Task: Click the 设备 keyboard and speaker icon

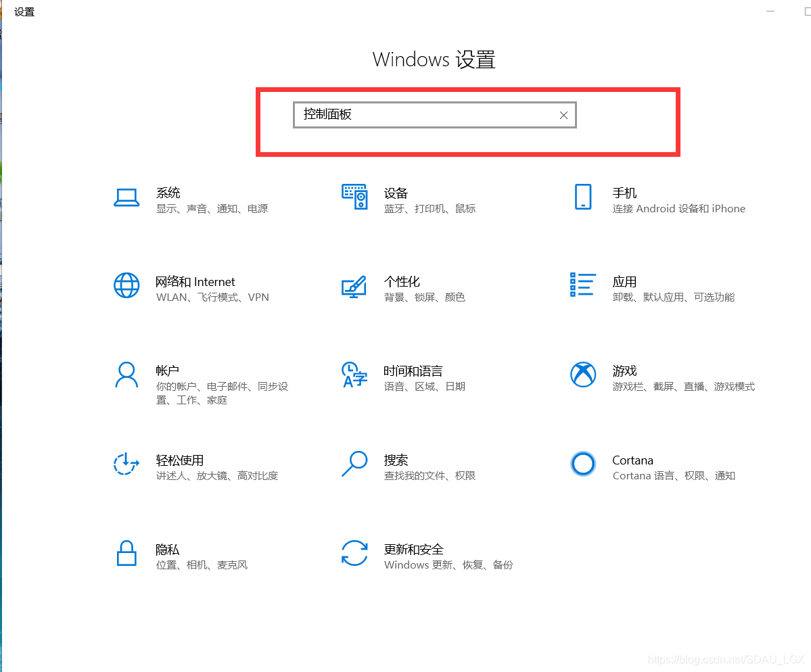Action: point(354,197)
